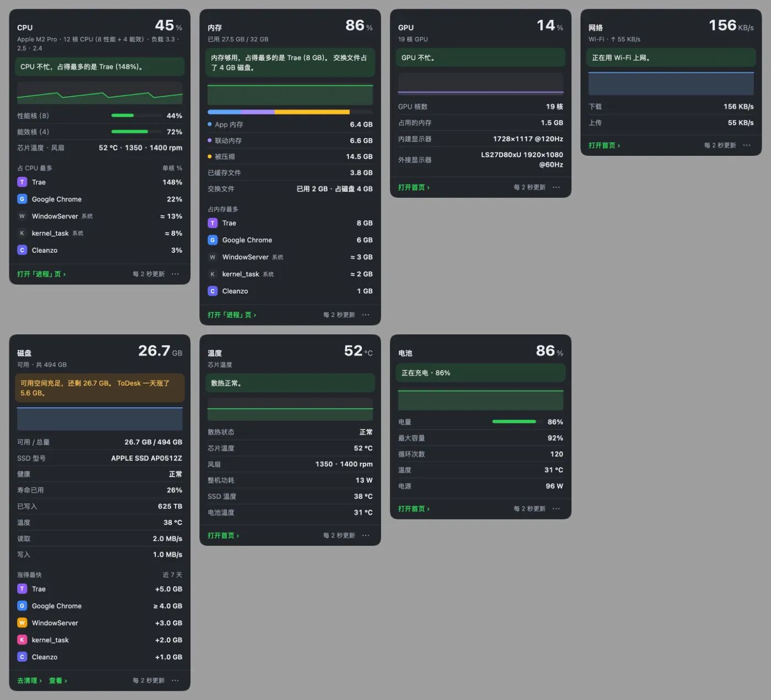Click the CPU usage history graph
The width and height of the screenshot is (771, 700).
coord(100,93)
